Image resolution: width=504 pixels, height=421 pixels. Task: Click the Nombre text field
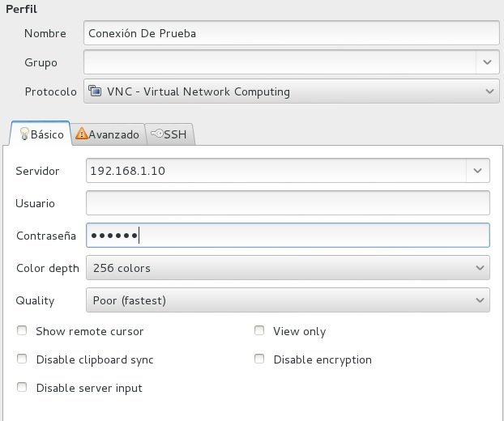291,33
